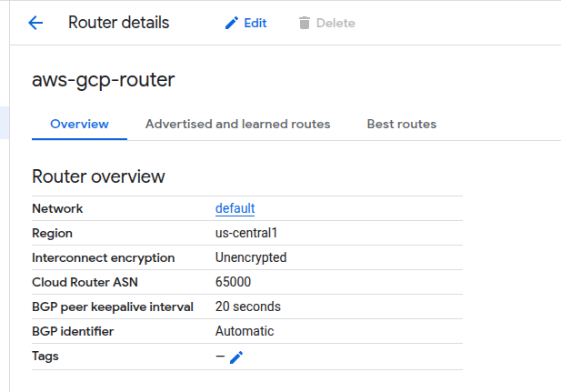Viewport: 561px width, 392px height.
Task: Select the Best routes tab
Action: tap(401, 124)
